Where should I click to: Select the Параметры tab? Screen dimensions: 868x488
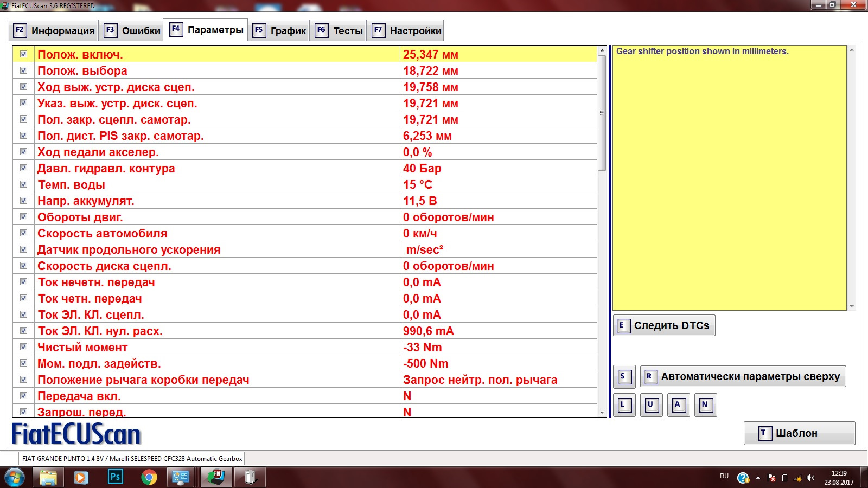(206, 29)
